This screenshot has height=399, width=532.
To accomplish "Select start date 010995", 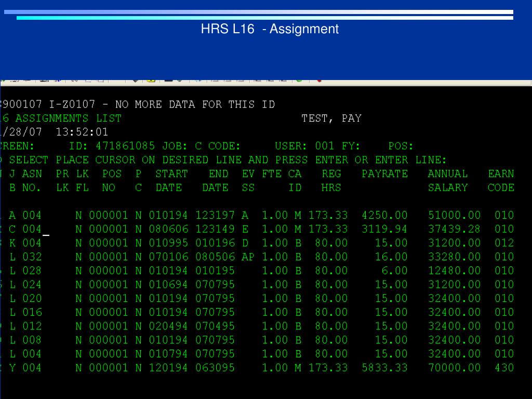I will click(168, 243).
